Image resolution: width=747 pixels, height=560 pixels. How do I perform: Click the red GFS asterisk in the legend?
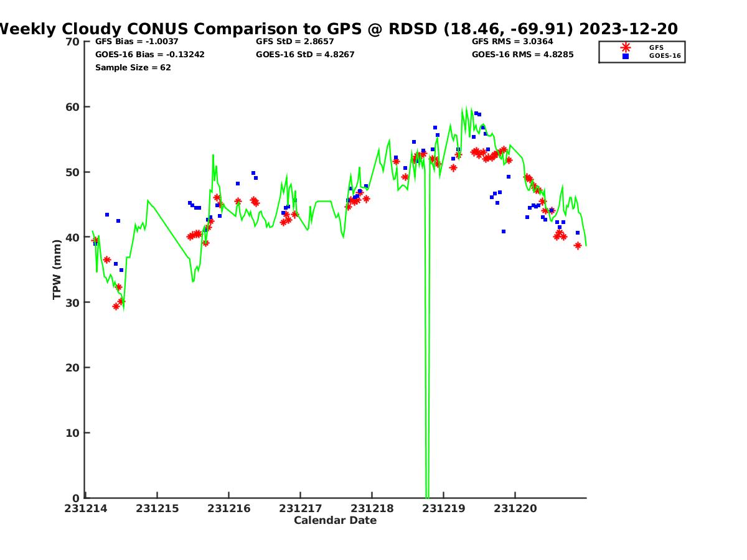click(x=626, y=47)
